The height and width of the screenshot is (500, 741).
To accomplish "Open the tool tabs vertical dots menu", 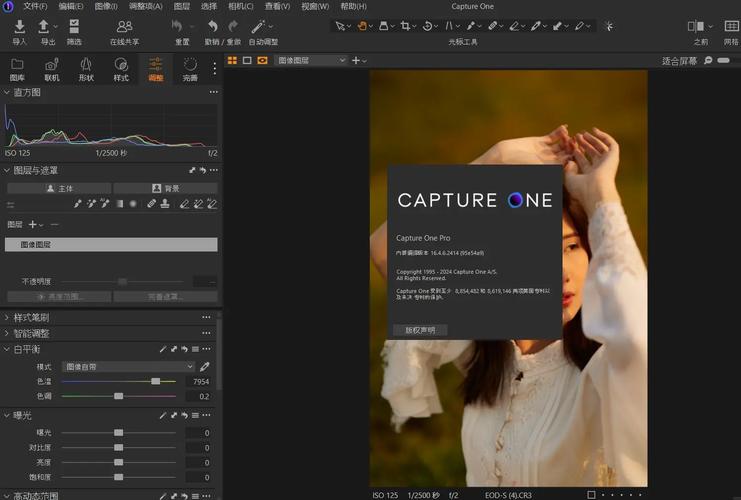I will click(215, 69).
